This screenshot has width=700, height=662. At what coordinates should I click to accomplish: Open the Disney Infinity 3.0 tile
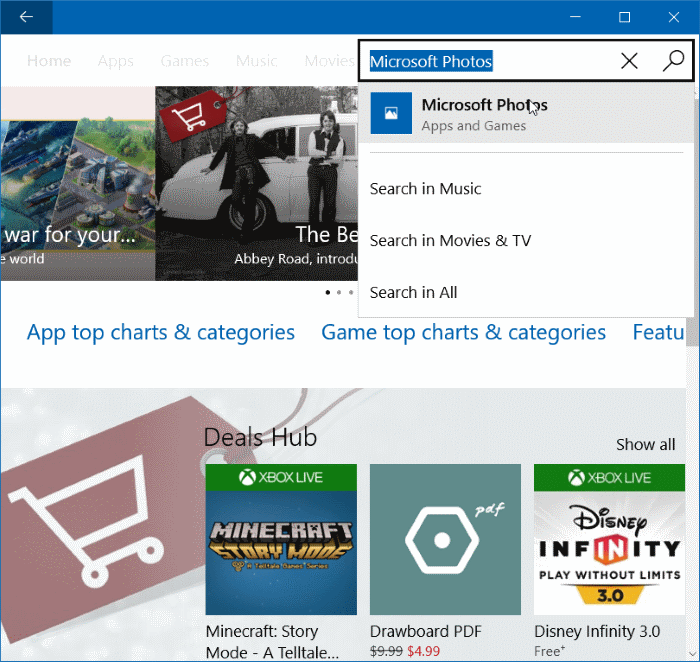point(609,539)
